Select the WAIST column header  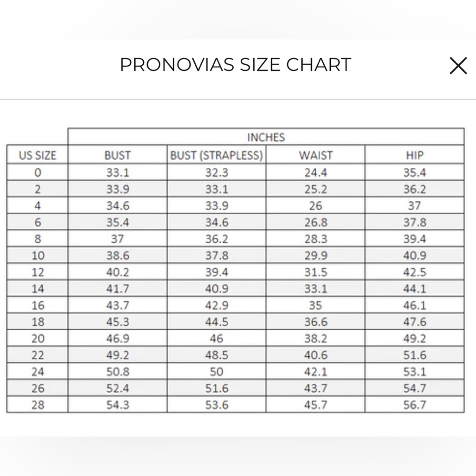click(x=316, y=155)
